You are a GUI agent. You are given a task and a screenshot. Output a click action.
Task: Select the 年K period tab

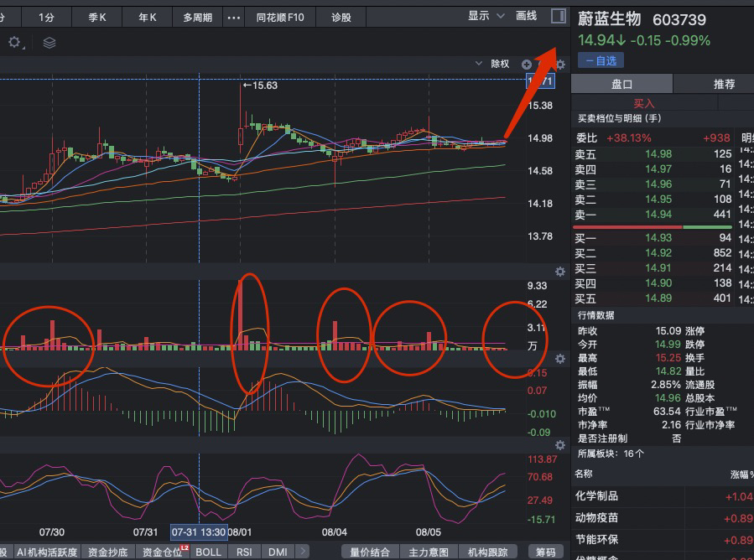pyautogui.click(x=147, y=18)
